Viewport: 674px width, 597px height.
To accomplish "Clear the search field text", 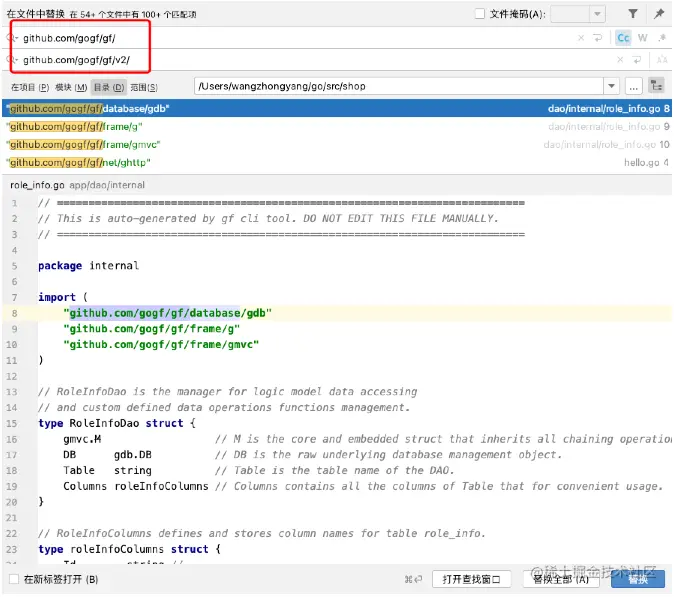I will [581, 38].
